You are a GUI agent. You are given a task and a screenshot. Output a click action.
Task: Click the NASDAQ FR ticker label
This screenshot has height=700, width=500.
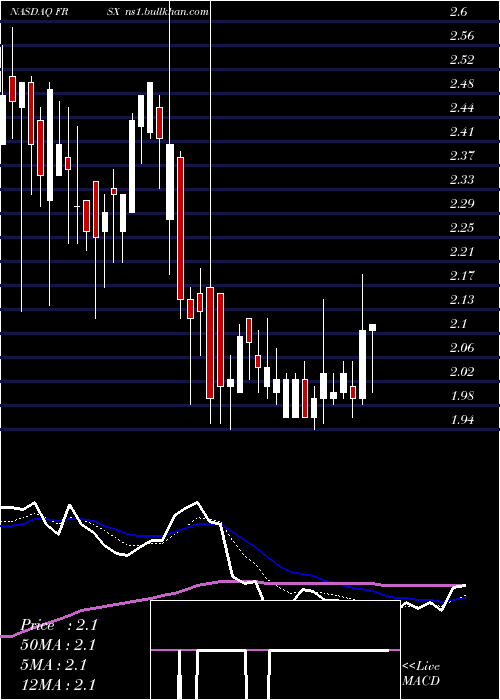39,12
